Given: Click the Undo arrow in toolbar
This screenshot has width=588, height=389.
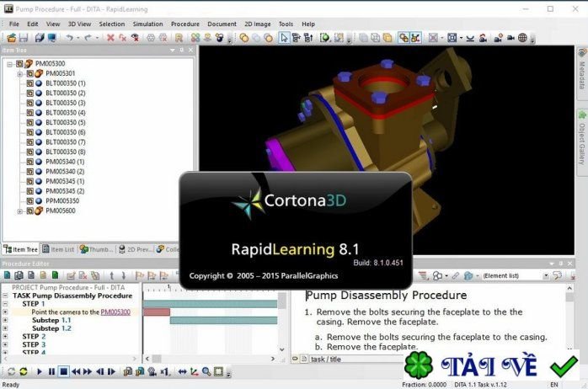Looking at the screenshot, I should pos(67,38).
